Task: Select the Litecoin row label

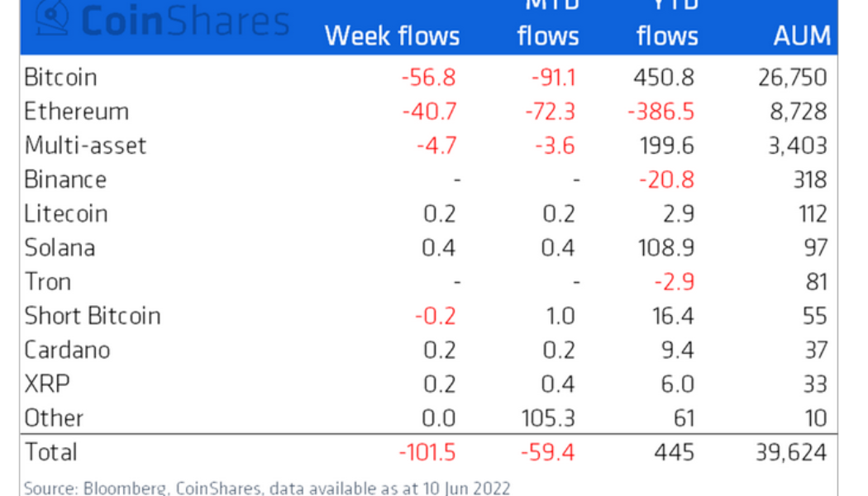Action: (x=66, y=213)
